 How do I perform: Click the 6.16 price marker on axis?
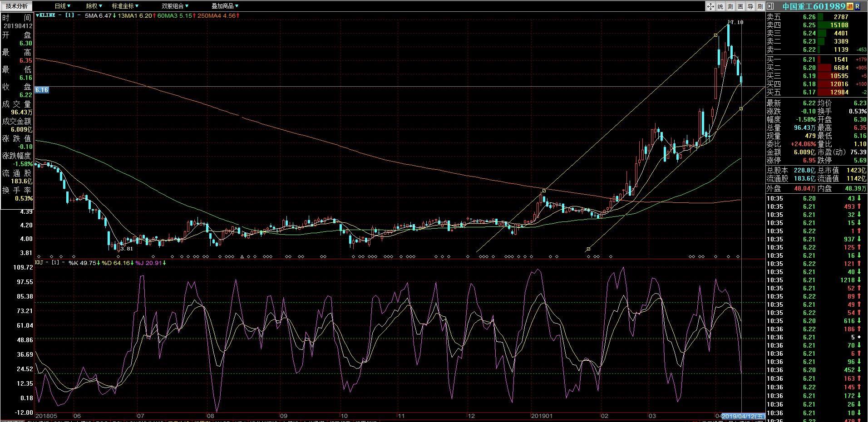(41, 90)
